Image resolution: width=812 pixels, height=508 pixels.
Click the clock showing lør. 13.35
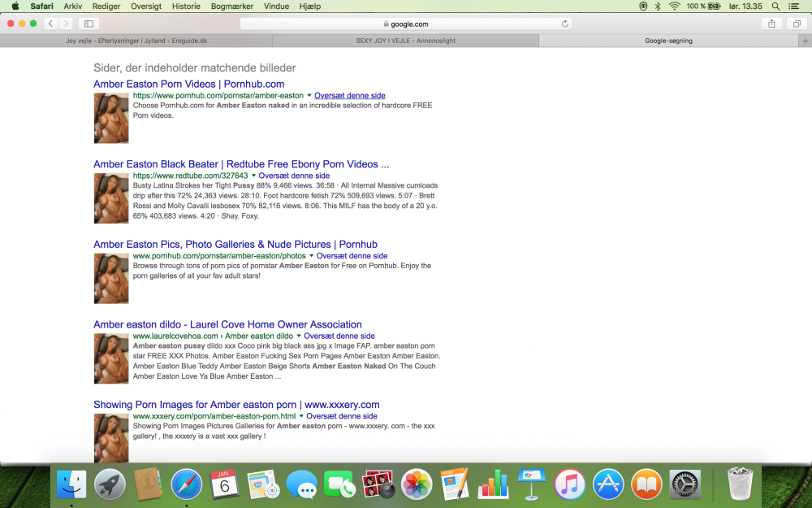(745, 7)
